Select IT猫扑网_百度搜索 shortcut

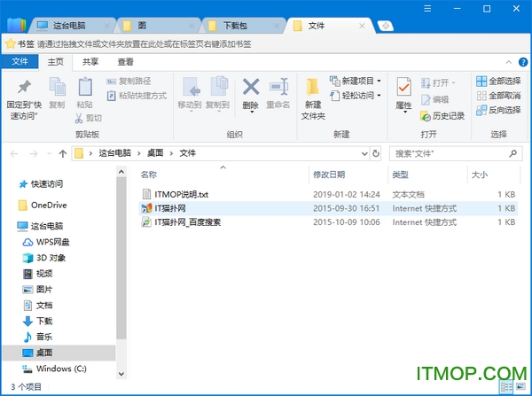(328, 222)
